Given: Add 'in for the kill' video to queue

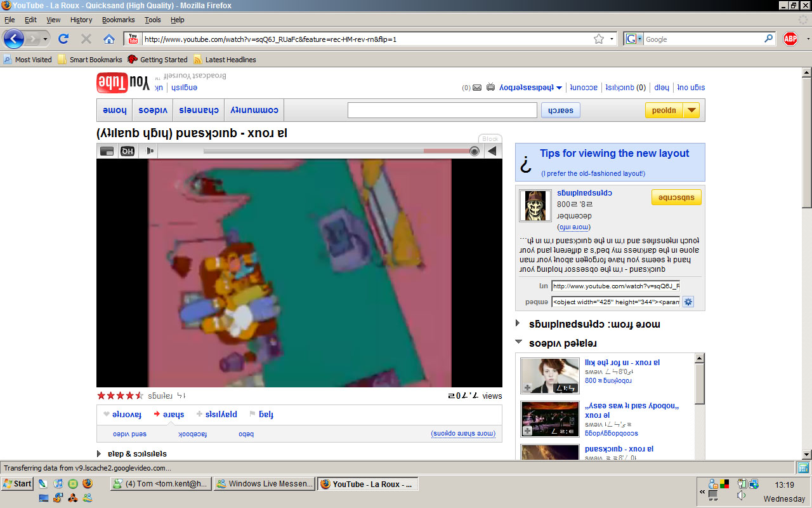Looking at the screenshot, I should (x=527, y=388).
